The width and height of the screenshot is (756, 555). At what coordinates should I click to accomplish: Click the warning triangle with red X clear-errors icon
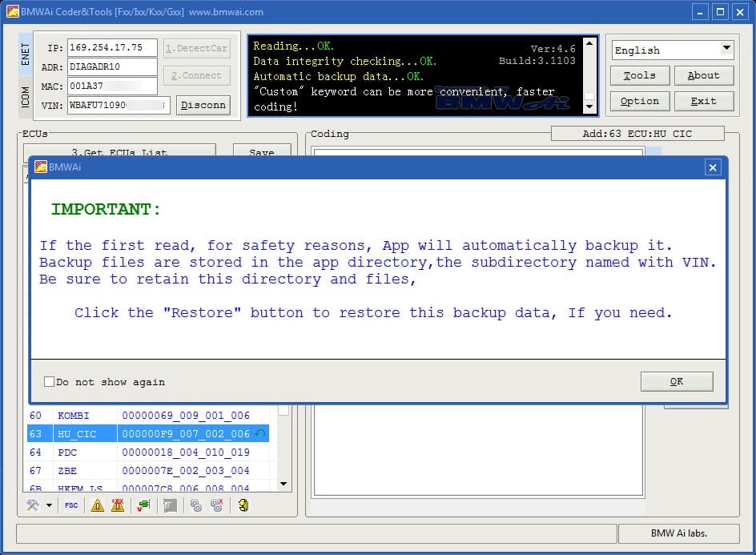click(x=118, y=505)
